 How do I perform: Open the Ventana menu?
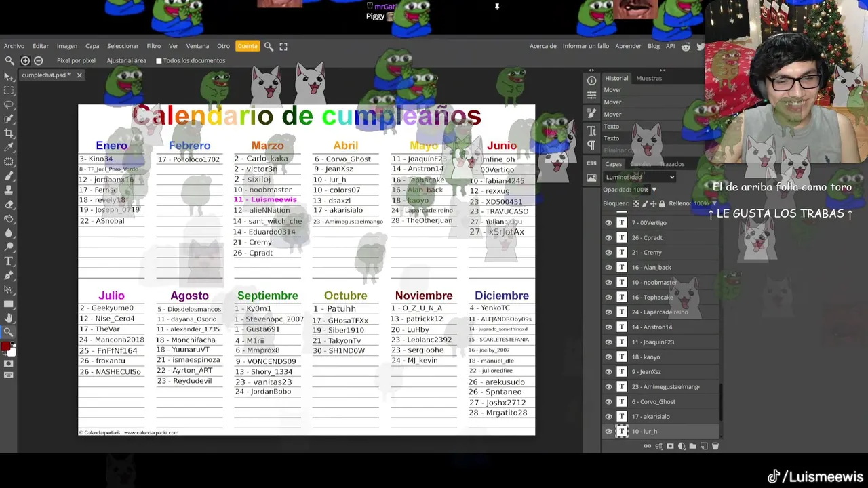click(x=197, y=46)
